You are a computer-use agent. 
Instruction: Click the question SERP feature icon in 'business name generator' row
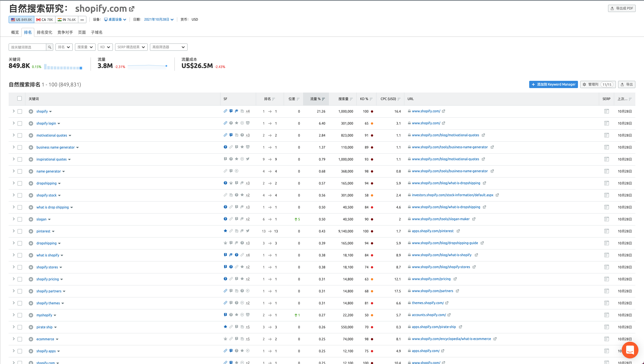225,147
